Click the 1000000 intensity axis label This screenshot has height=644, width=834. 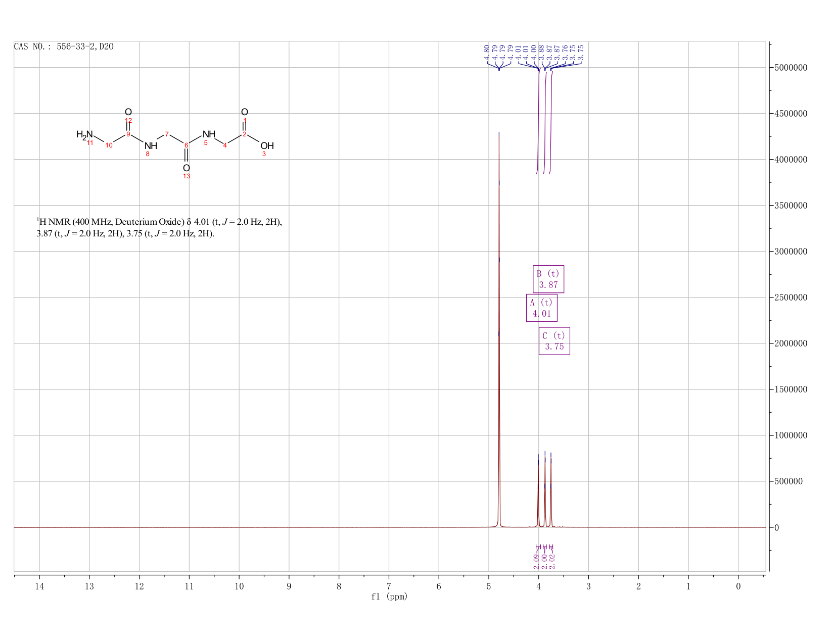click(x=790, y=435)
